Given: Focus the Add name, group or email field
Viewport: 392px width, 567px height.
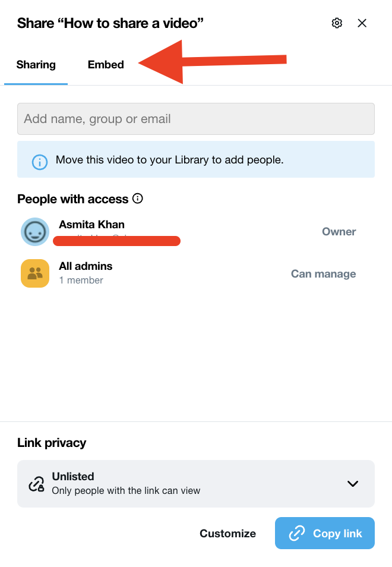Looking at the screenshot, I should tap(195, 119).
